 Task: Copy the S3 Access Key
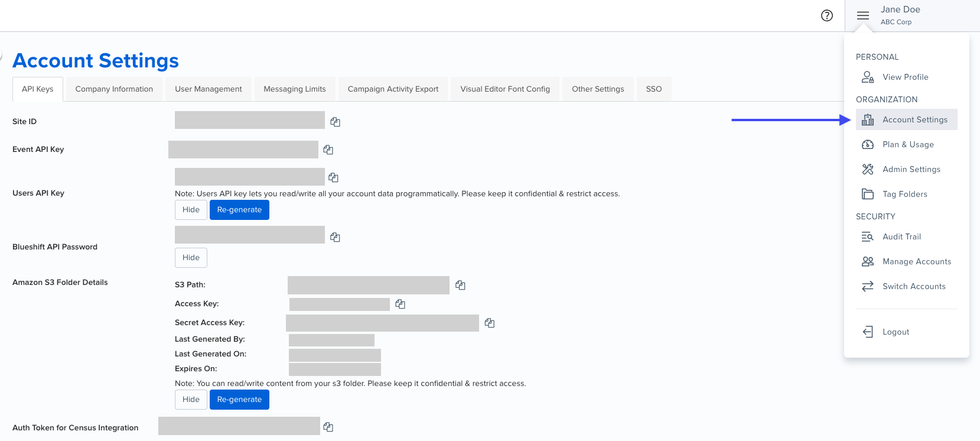pyautogui.click(x=401, y=304)
